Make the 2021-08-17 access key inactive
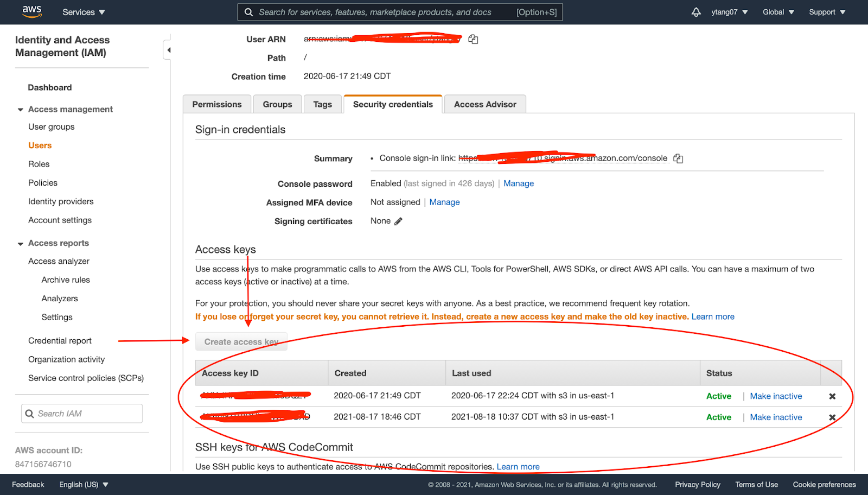 click(x=776, y=417)
